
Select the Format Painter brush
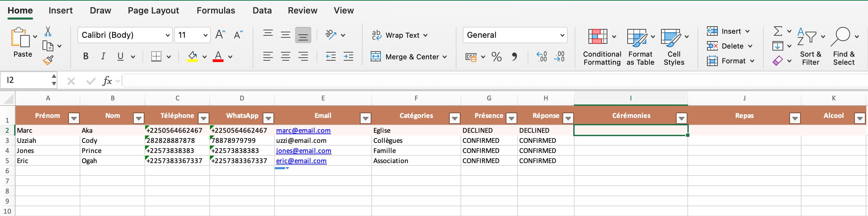[x=48, y=60]
